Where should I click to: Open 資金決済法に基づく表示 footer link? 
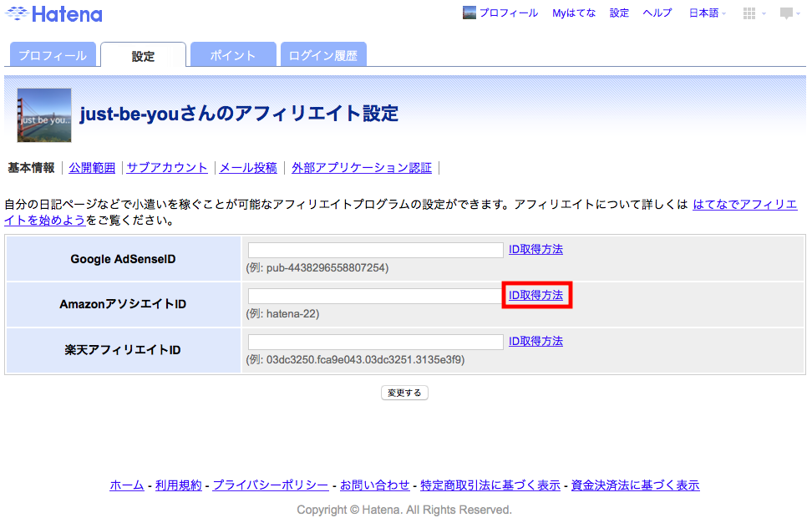click(636, 485)
